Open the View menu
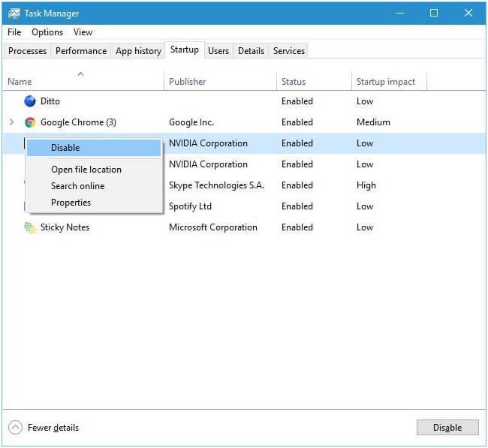The width and height of the screenshot is (488, 448). pos(83,32)
